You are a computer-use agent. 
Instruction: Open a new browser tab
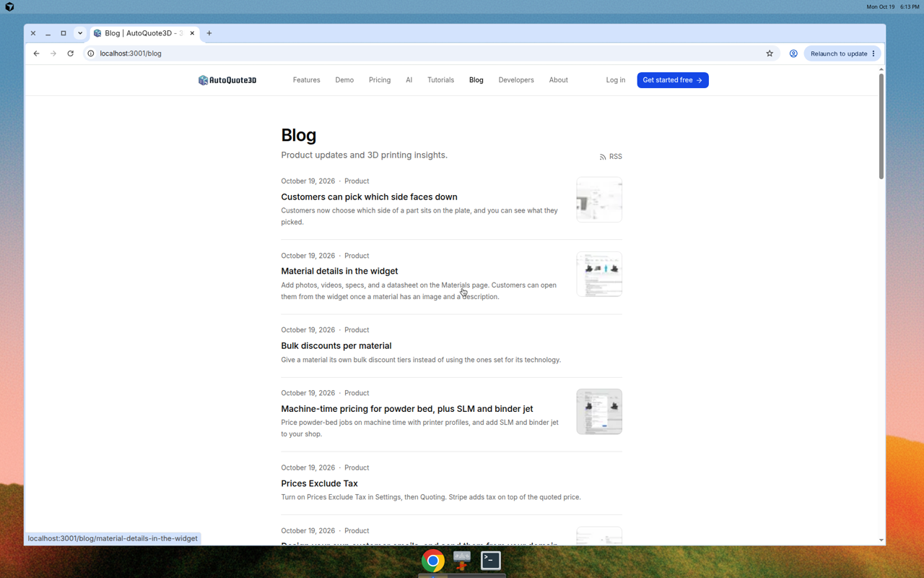click(209, 33)
